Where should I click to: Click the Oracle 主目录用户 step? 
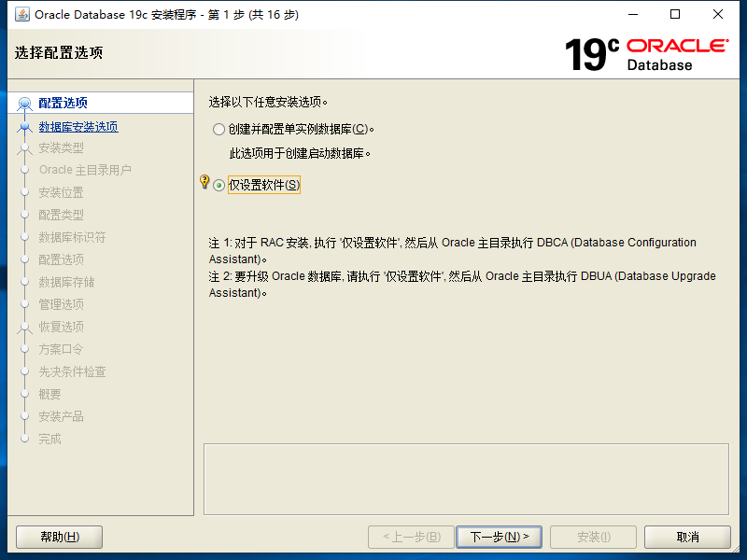(85, 170)
